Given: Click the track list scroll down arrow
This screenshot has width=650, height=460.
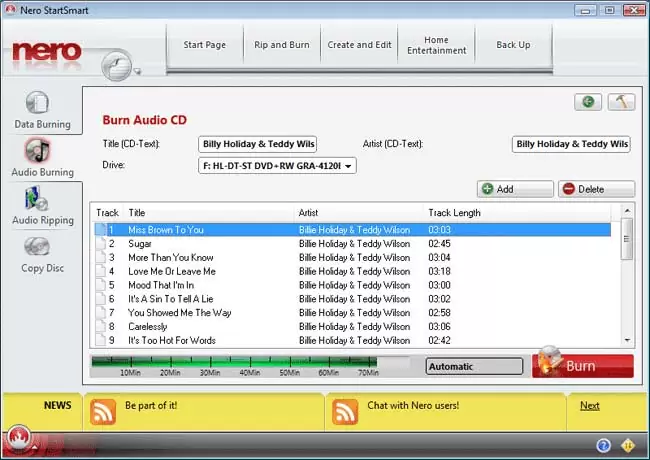Looking at the screenshot, I should coord(627,340).
